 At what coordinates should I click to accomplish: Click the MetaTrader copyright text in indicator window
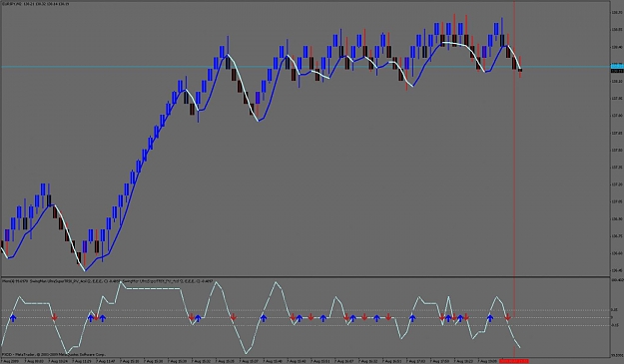pos(54,354)
